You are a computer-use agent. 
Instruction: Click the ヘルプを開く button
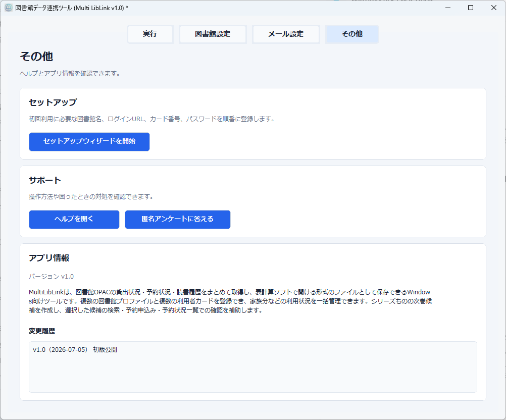pos(74,220)
